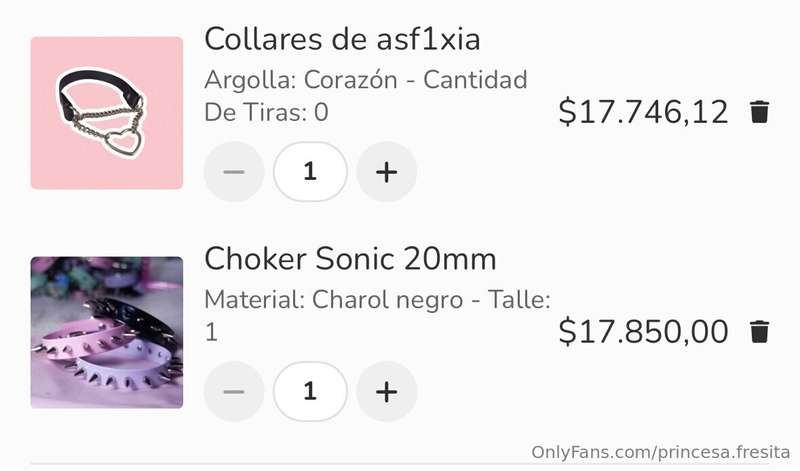Open the Choker Sonic 20mm product title

[350, 259]
